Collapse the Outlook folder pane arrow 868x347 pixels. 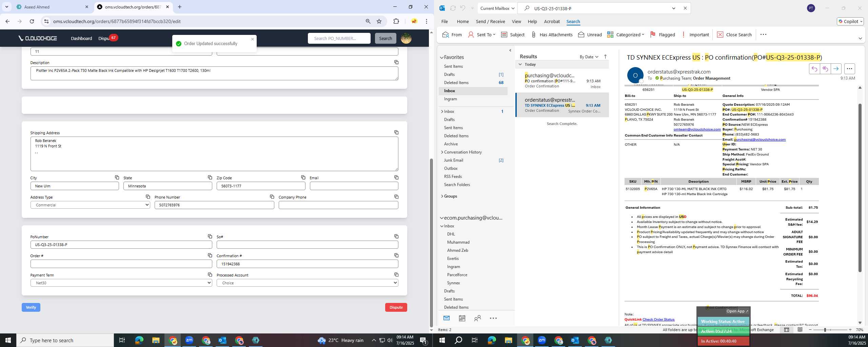pos(510,50)
